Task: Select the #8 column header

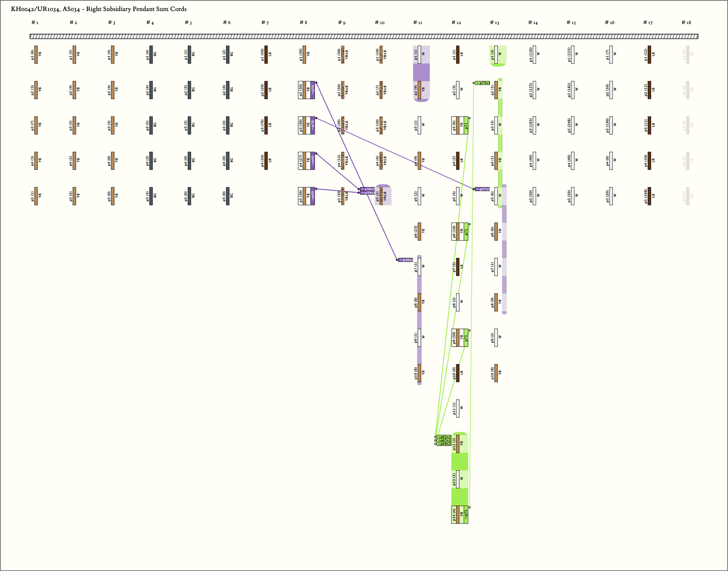Action: pos(303,23)
